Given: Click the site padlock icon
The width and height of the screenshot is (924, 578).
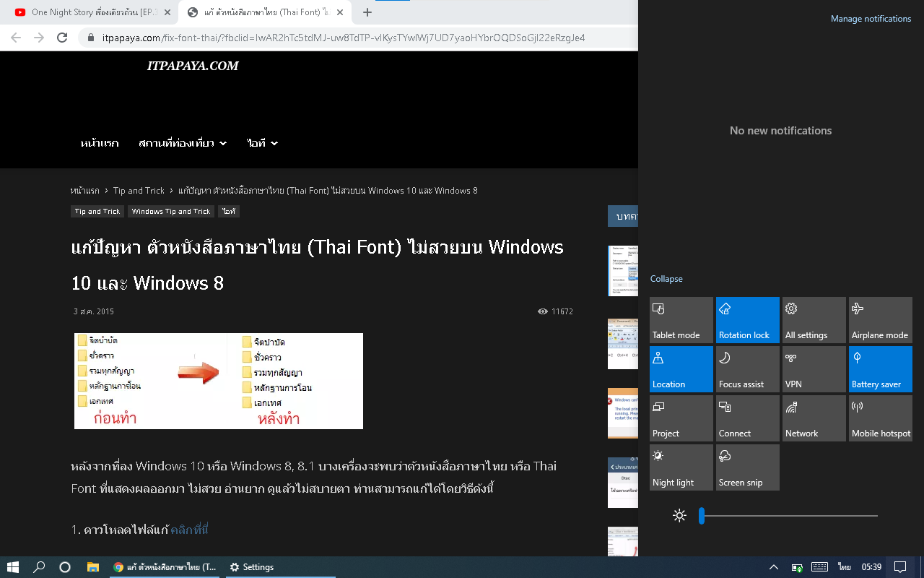Looking at the screenshot, I should [x=91, y=38].
